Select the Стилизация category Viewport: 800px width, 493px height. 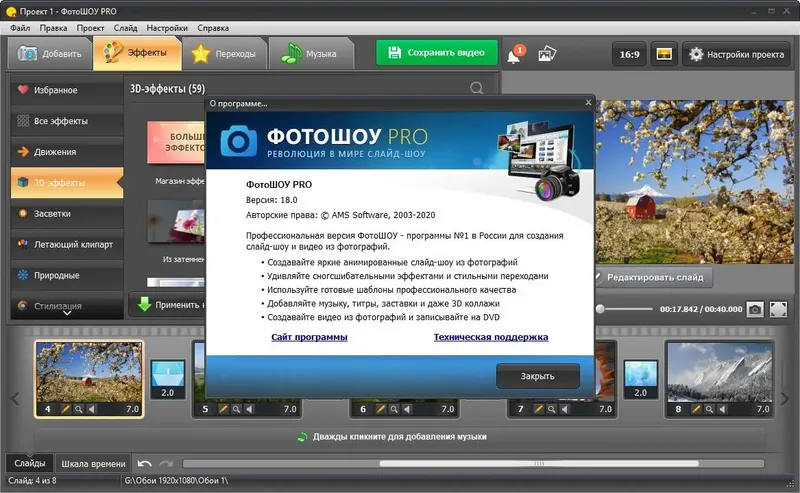pyautogui.click(x=67, y=305)
